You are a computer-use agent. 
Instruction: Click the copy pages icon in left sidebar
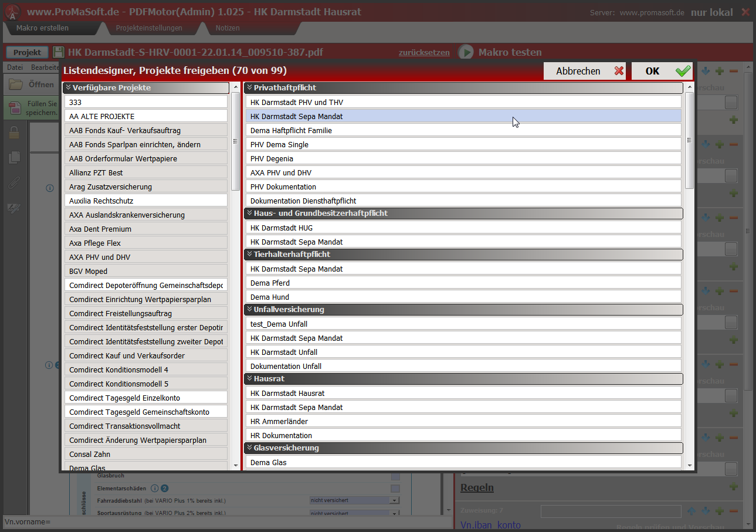click(14, 157)
